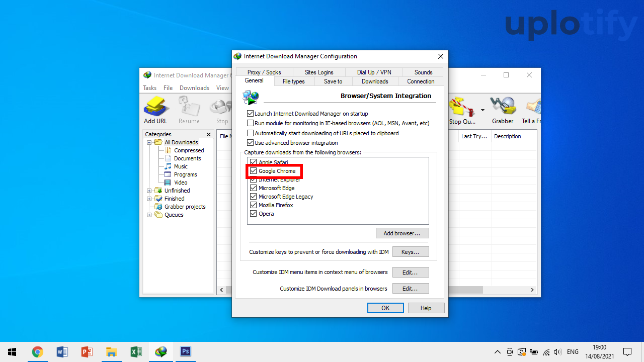644x362 pixels.
Task: Switch to the Connection tab
Action: (x=421, y=81)
